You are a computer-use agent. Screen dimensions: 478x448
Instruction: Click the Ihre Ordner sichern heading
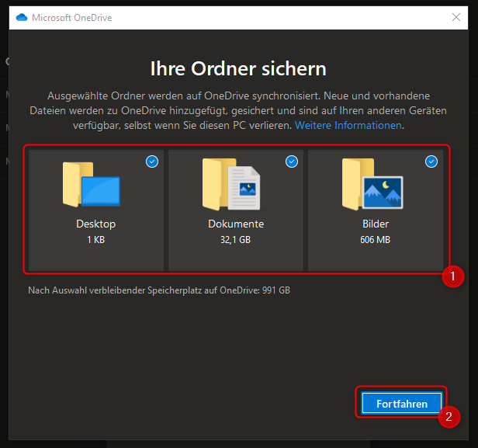[x=238, y=68]
